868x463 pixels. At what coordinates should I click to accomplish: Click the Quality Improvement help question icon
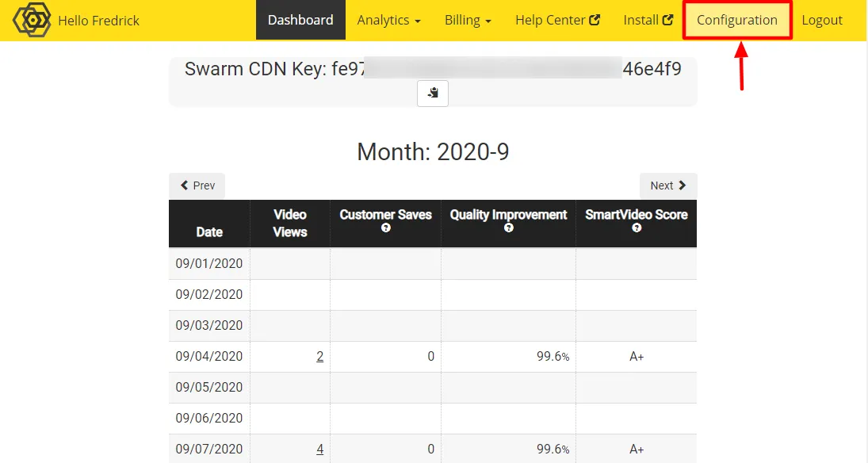coord(508,228)
